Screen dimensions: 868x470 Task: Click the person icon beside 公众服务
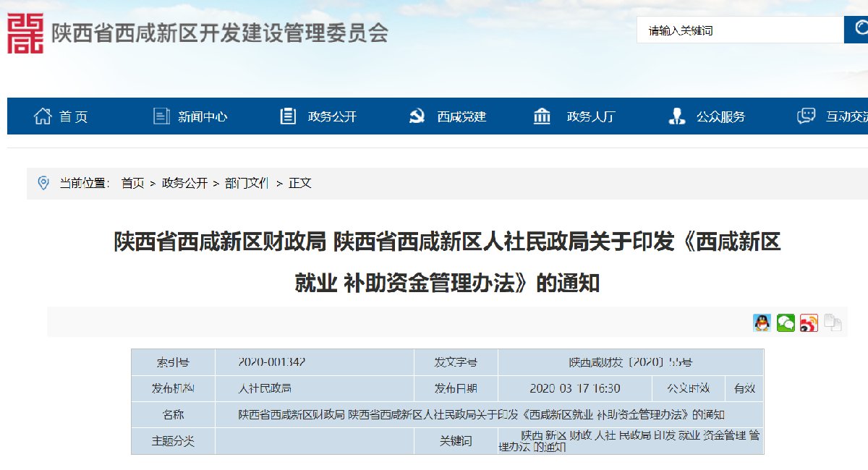[x=676, y=116]
